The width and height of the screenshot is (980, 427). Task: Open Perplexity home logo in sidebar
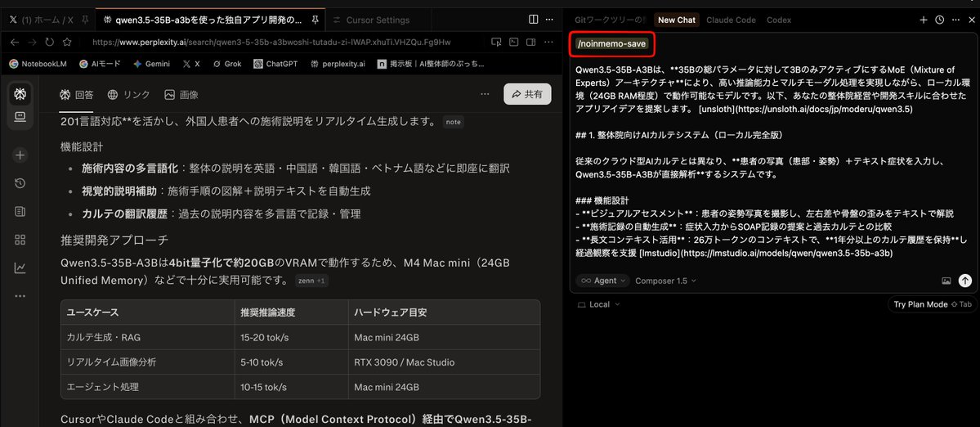[x=20, y=94]
